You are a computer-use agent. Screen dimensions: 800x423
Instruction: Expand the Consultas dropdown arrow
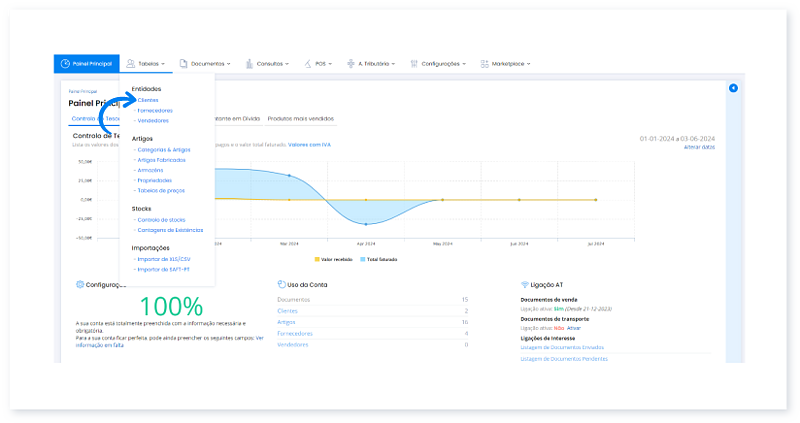(x=287, y=64)
